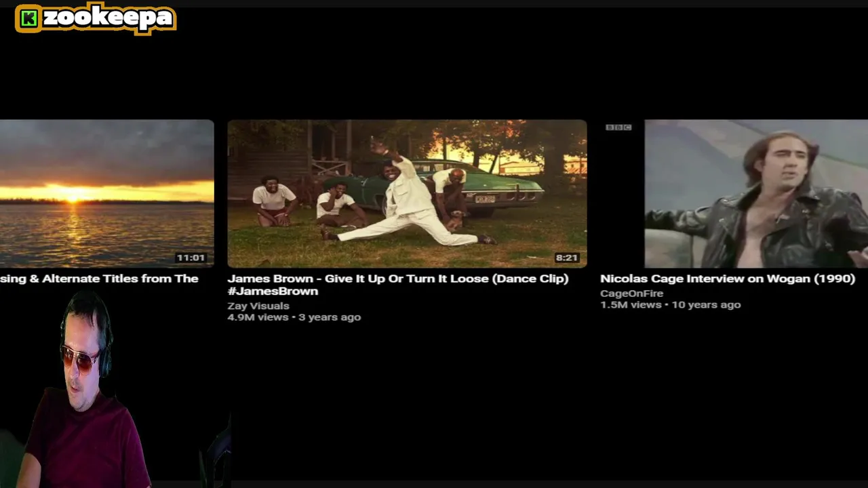Click the '1.5M views • 10 years ago' text

pyautogui.click(x=670, y=305)
